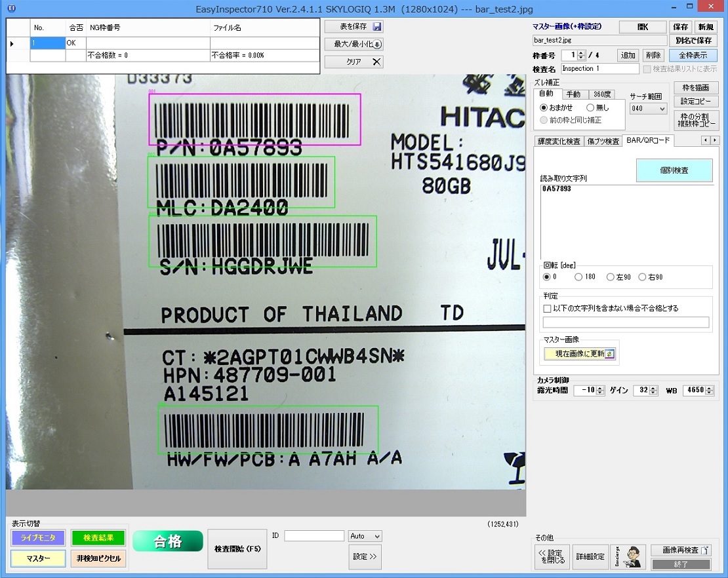Viewport: 728px width, 578px height.
Task: Open the BAR/QRコード tab
Action: [x=648, y=140]
